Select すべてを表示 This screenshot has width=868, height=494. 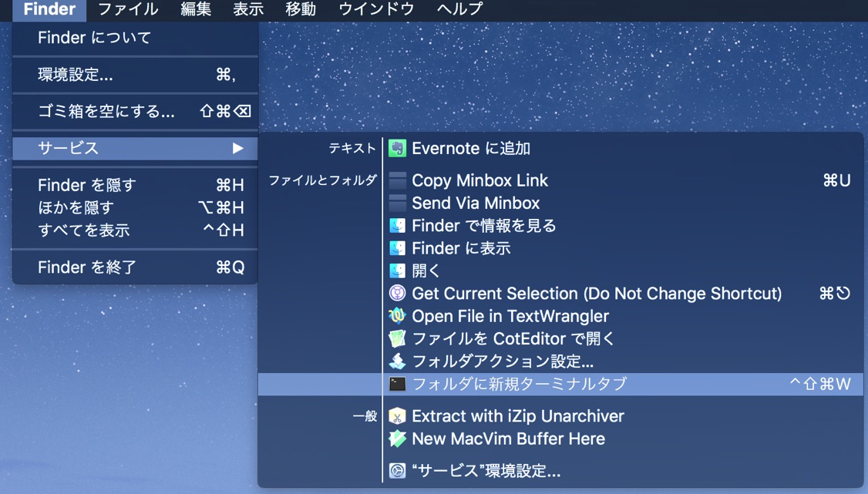click(x=135, y=230)
